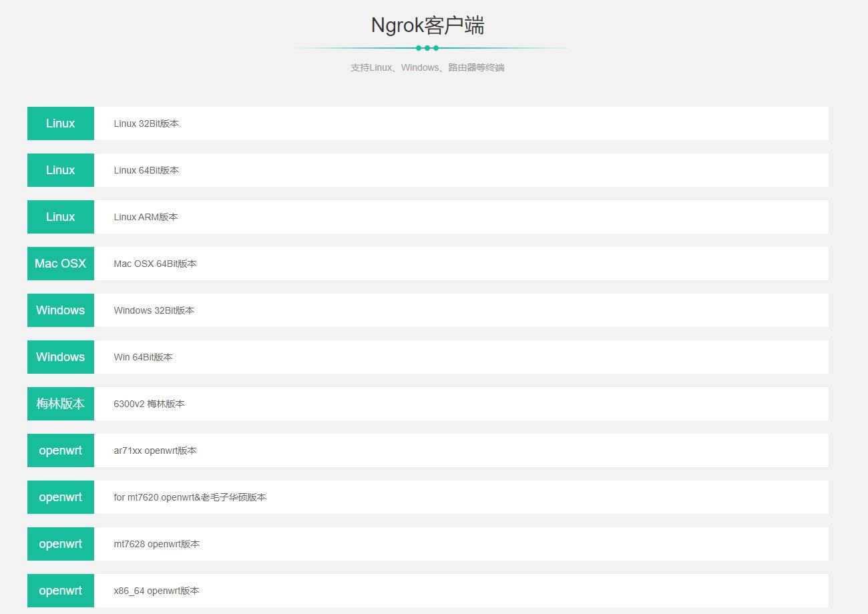The image size is (868, 614).
Task: Open the Win 64Bit版本 download
Action: click(x=143, y=357)
